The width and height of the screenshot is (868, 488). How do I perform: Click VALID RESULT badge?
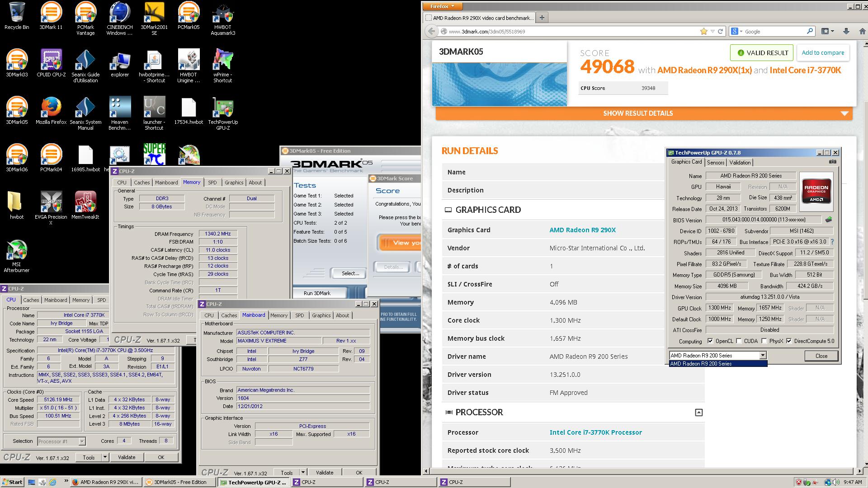coord(762,53)
